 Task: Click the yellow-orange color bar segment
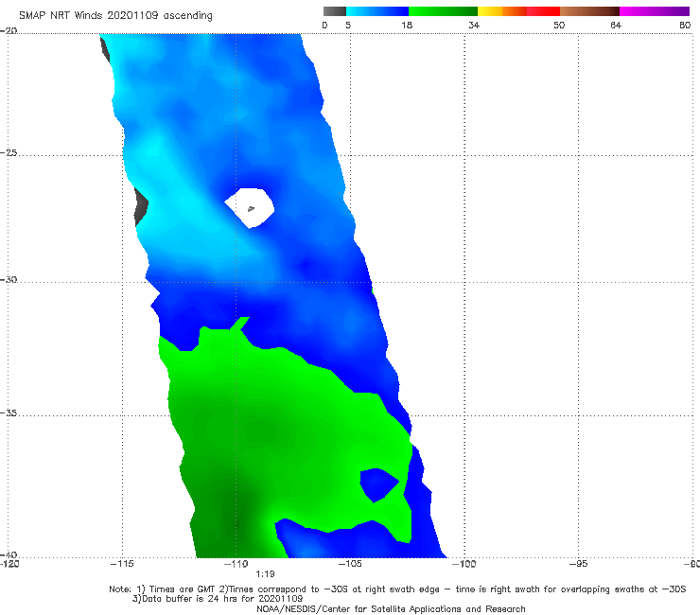(x=501, y=11)
